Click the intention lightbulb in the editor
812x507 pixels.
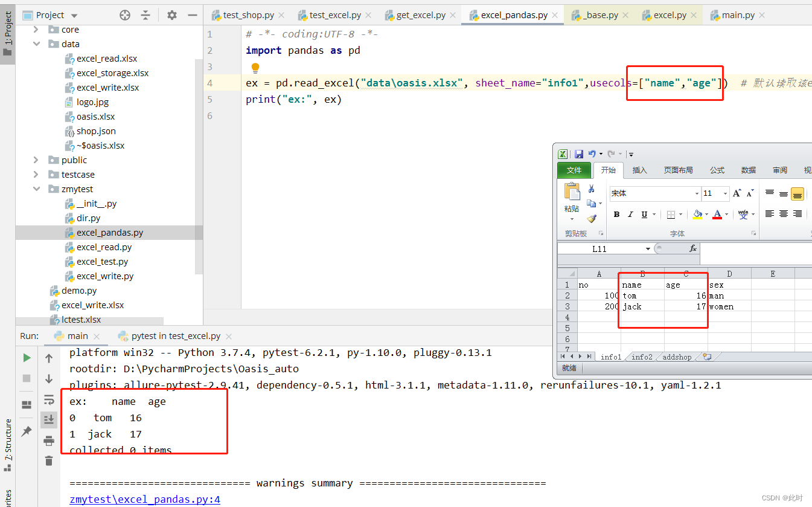(x=255, y=68)
